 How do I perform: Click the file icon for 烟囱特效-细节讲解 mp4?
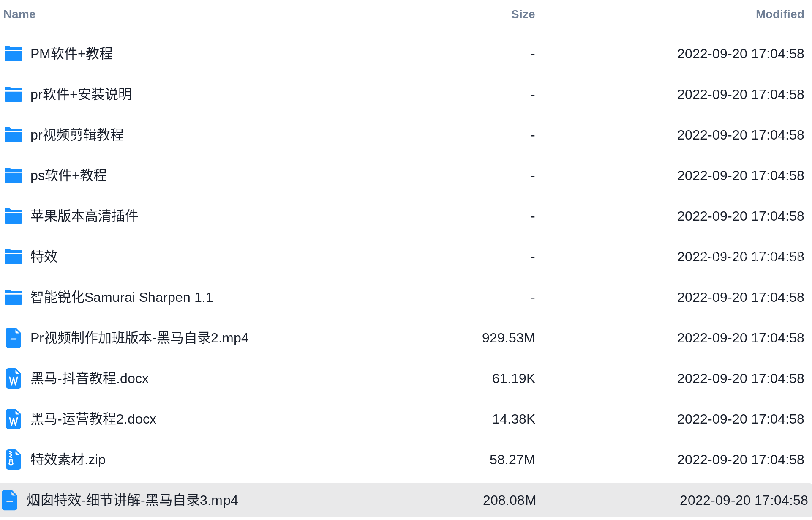coord(10,500)
